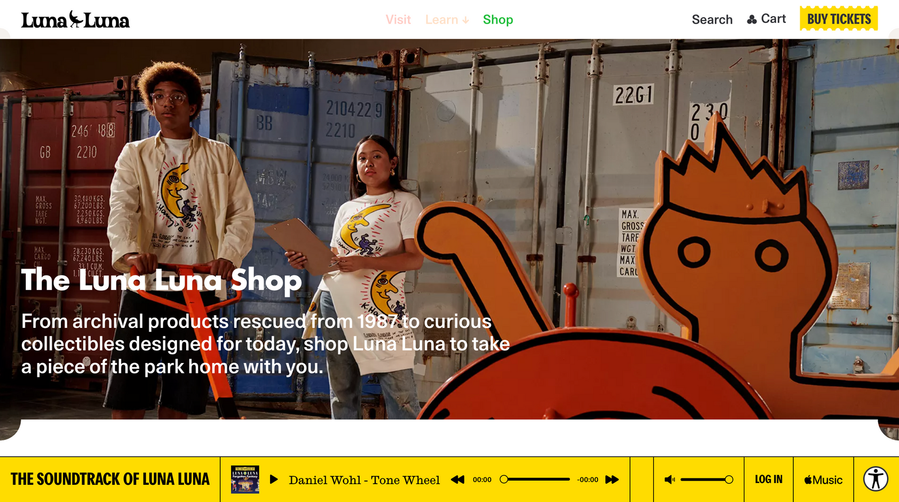Log in to the music player

coord(768,479)
